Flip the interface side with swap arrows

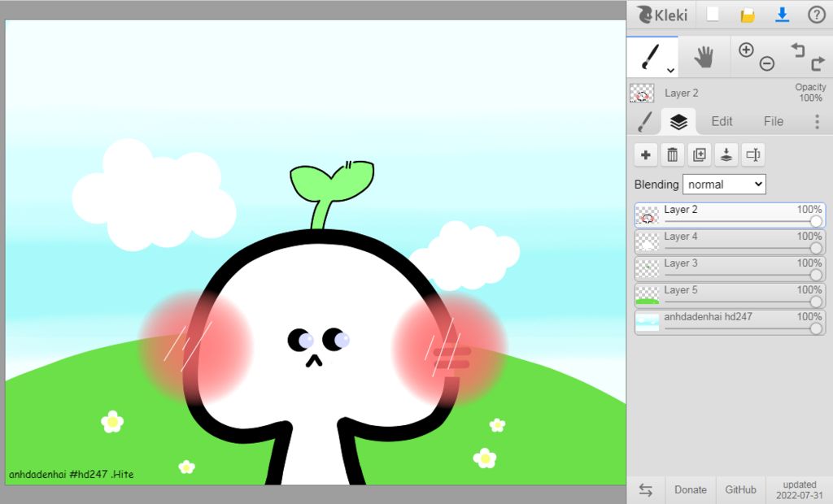(x=645, y=489)
